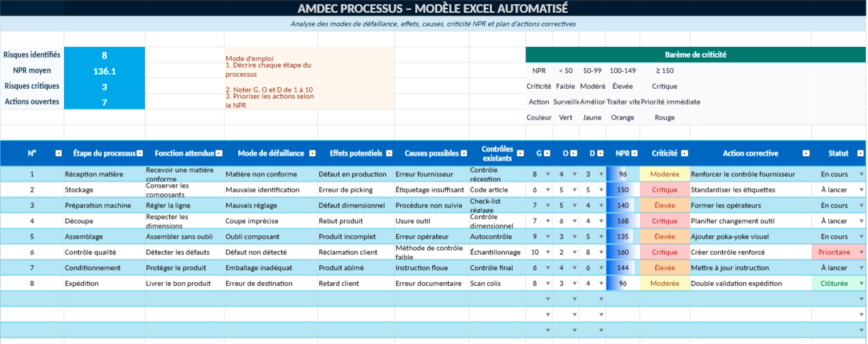Select the NPR data bar showing 160

(x=623, y=252)
